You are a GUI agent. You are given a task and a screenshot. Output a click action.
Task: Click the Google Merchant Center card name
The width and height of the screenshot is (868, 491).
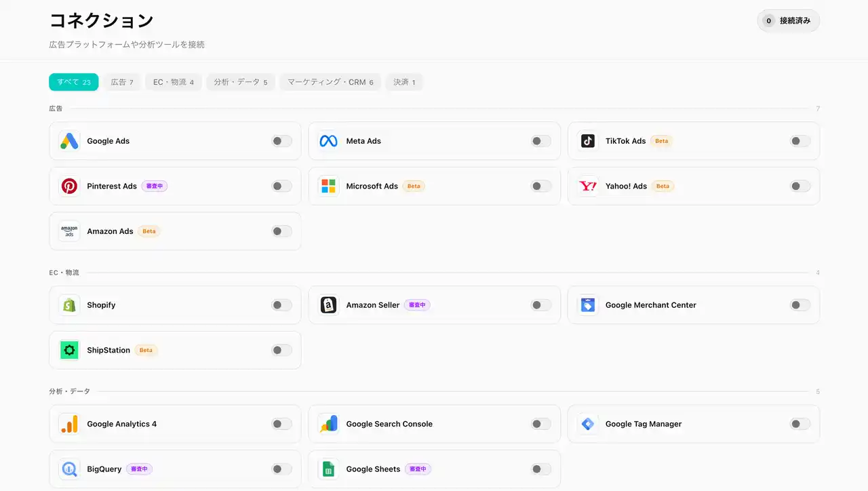(650, 305)
